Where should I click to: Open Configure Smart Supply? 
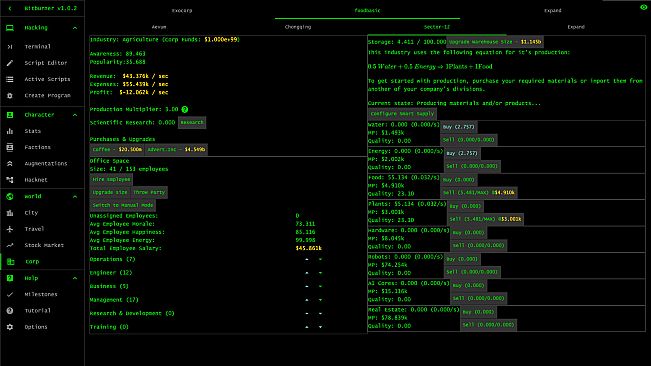[x=402, y=114]
